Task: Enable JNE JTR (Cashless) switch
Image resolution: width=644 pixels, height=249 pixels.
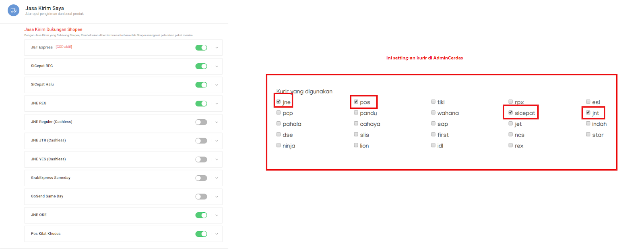Action: 201,141
